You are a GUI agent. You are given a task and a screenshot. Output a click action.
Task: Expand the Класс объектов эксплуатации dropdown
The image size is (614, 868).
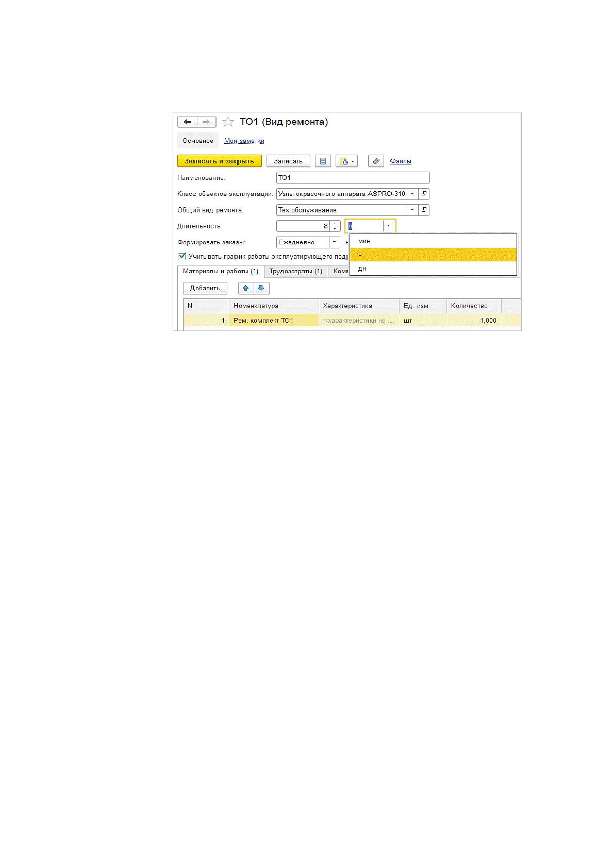pyautogui.click(x=412, y=194)
